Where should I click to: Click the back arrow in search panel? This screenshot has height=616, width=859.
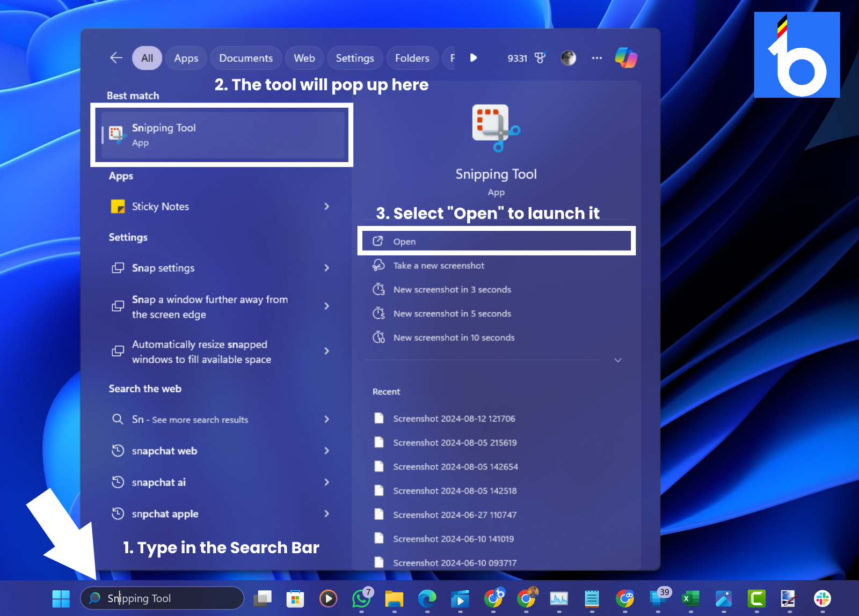click(116, 58)
